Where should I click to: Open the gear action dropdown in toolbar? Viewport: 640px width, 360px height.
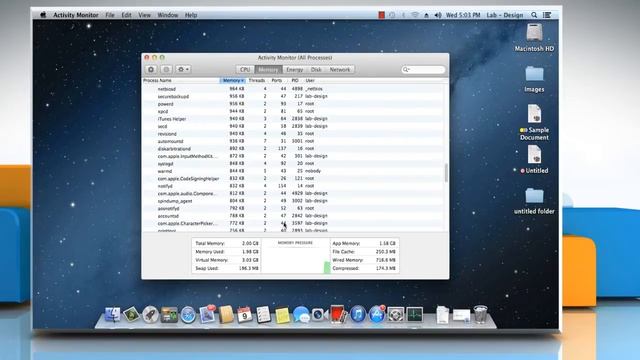click(x=183, y=69)
